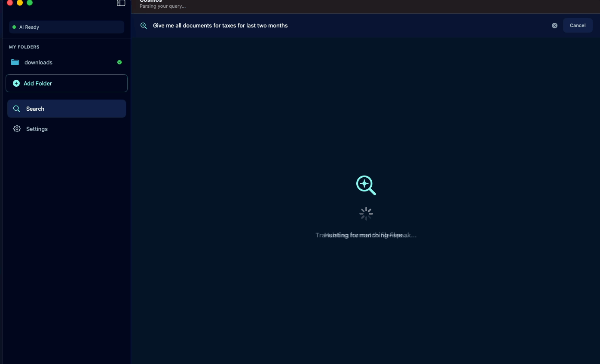600x364 pixels.
Task: Click the downloads folder icon
Action: (15, 62)
